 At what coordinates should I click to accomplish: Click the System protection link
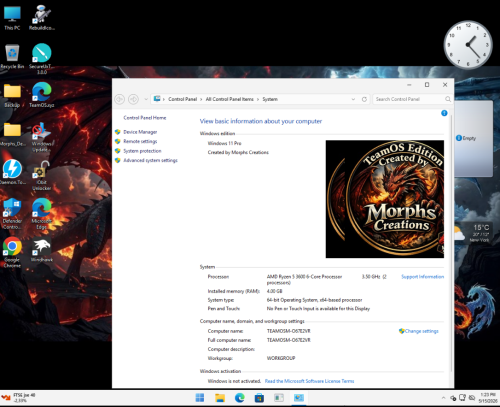(x=142, y=151)
